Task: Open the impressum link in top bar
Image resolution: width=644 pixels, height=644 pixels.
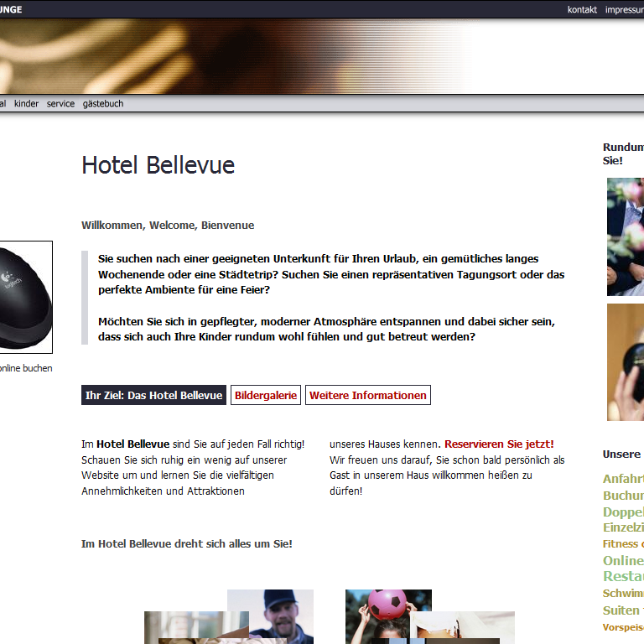Action: [x=624, y=9]
